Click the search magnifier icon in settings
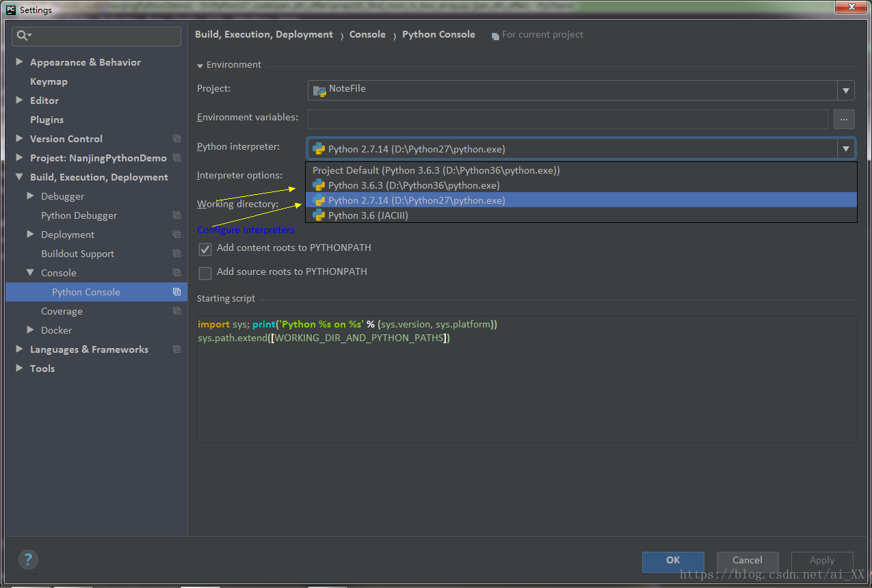Screen dimensions: 872x588 [23, 36]
